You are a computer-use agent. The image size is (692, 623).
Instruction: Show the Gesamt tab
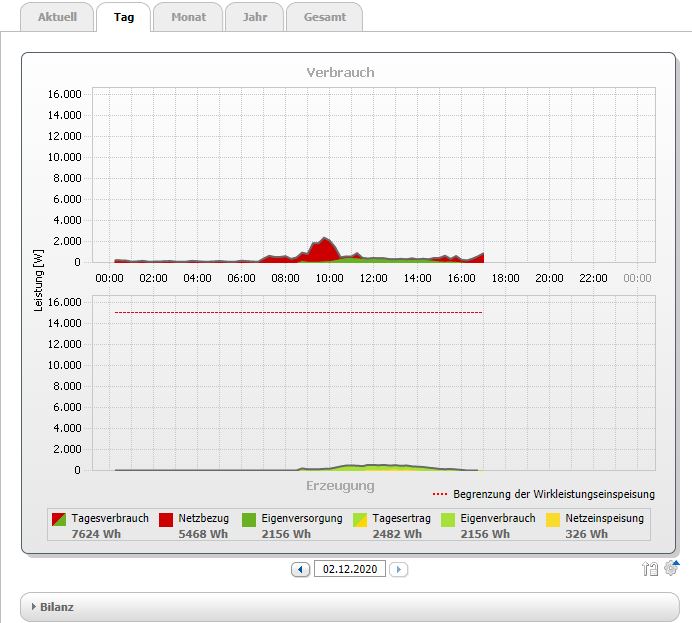[324, 17]
